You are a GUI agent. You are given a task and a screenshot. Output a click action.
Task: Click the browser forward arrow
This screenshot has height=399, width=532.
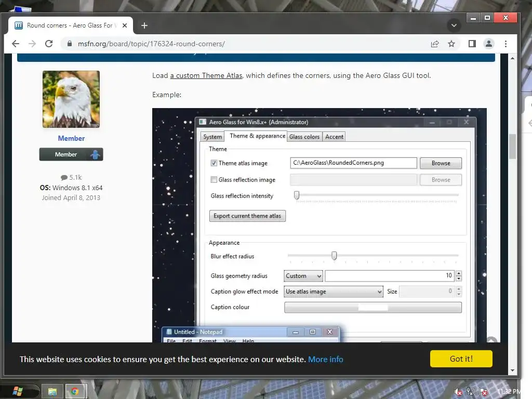(x=32, y=44)
